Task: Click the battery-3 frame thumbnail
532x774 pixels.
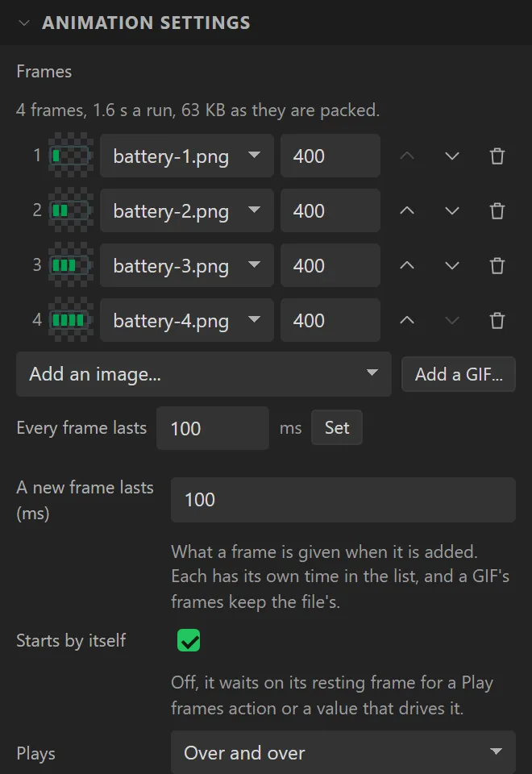Action: tap(71, 265)
